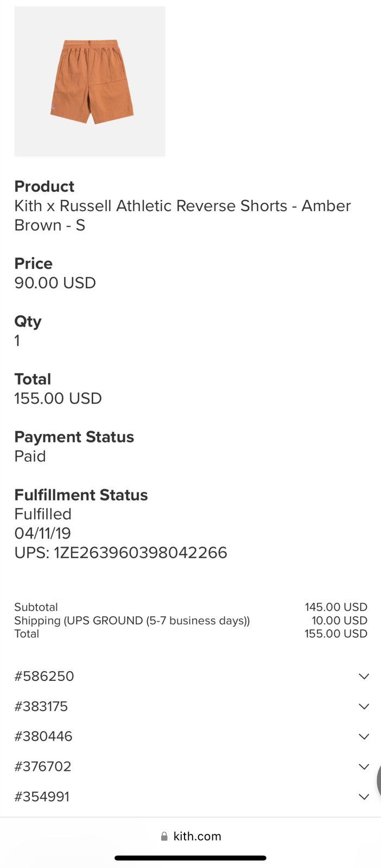Image resolution: width=381 pixels, height=868 pixels.
Task: Open order #380446 by its number
Action: [43, 737]
